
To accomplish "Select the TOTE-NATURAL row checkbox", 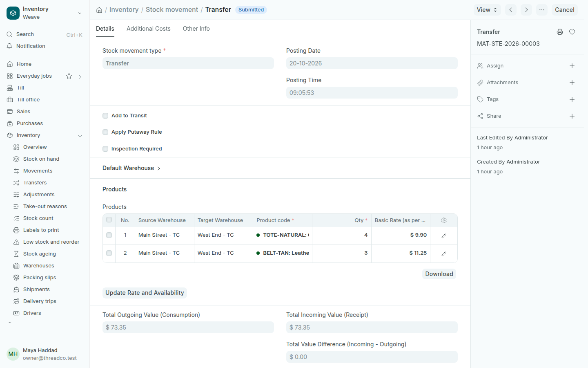I will click(x=109, y=235).
